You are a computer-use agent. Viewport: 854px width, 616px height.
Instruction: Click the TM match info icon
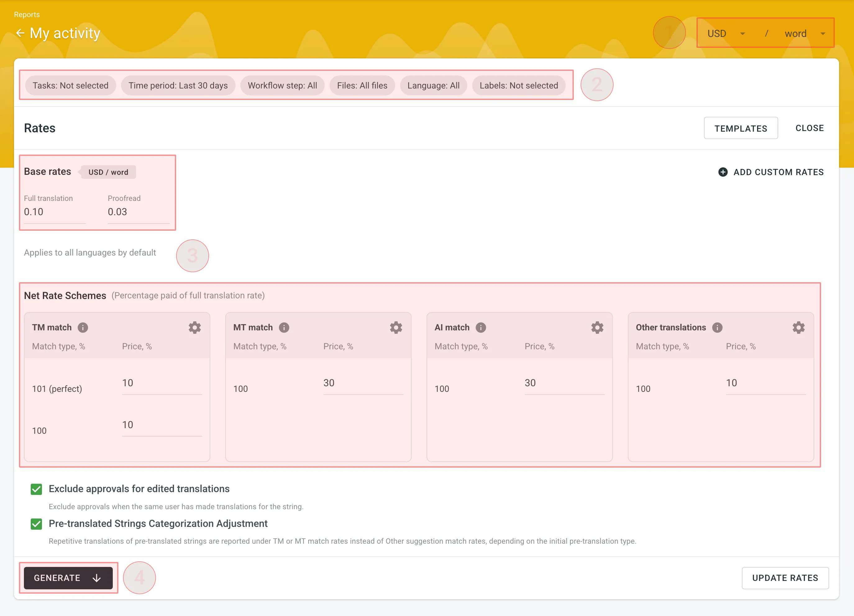tap(83, 327)
